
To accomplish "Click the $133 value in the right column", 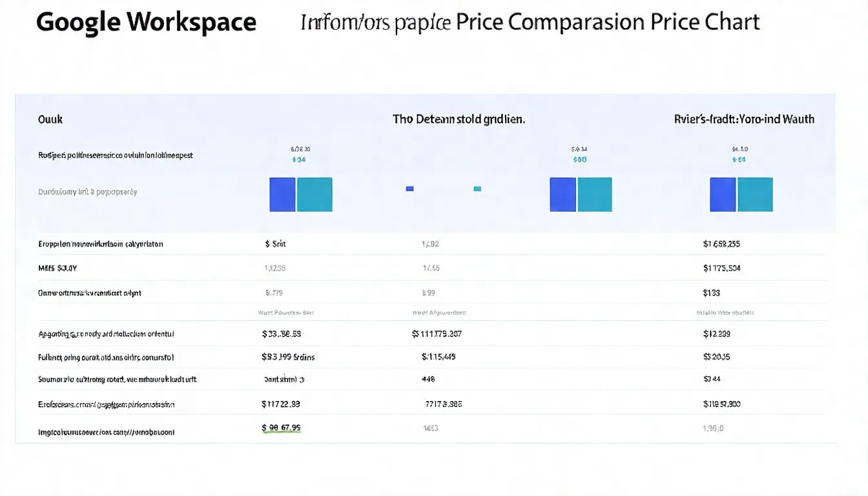I will [x=711, y=293].
